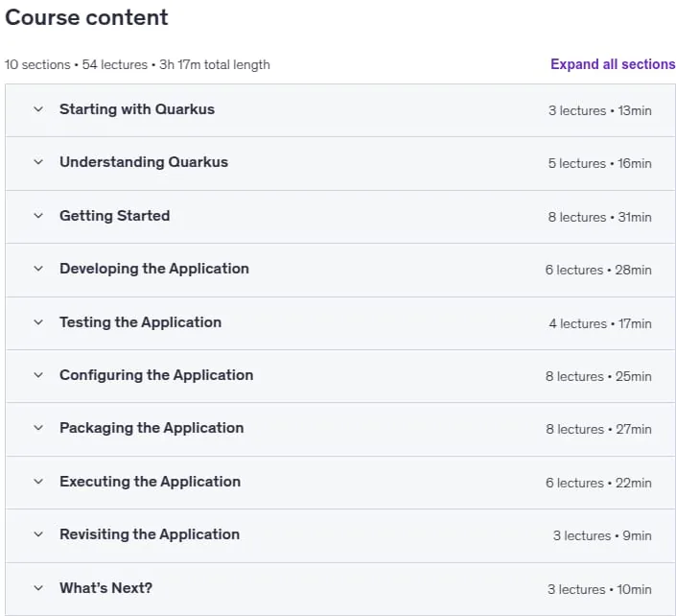Click the 8 lectures 27min Packaging label
This screenshot has width=676, height=616.
pos(598,429)
